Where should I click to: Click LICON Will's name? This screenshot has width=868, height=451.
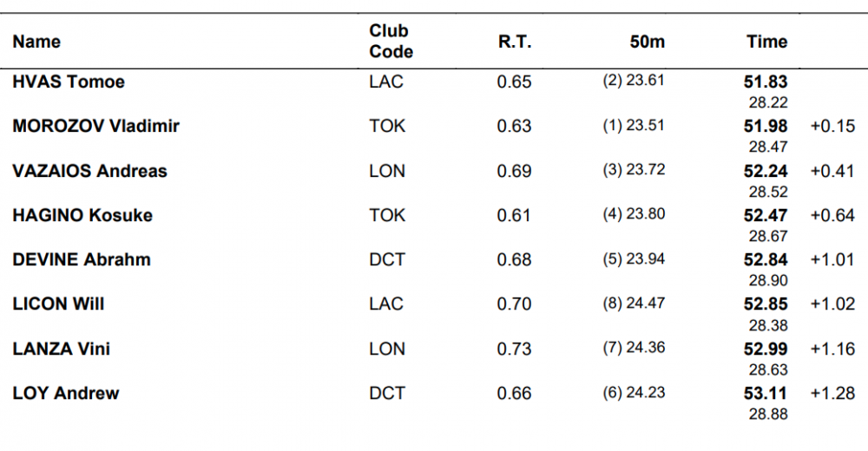pos(58,304)
